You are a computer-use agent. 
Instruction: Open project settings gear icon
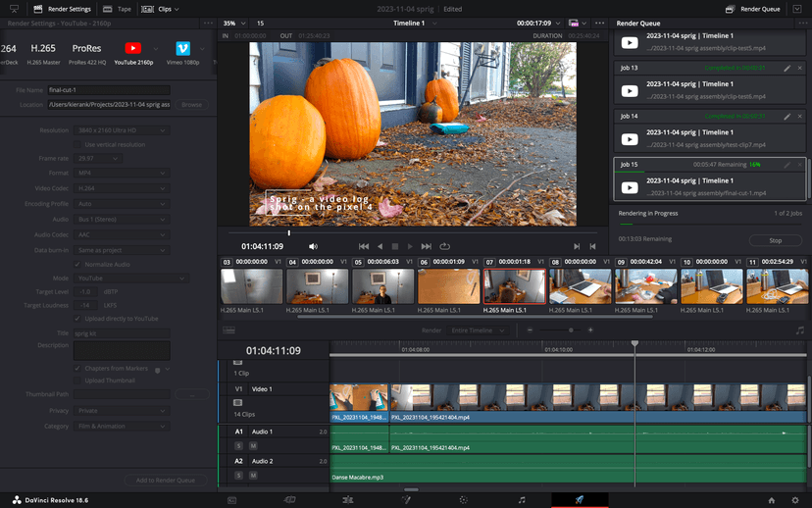[x=794, y=500]
